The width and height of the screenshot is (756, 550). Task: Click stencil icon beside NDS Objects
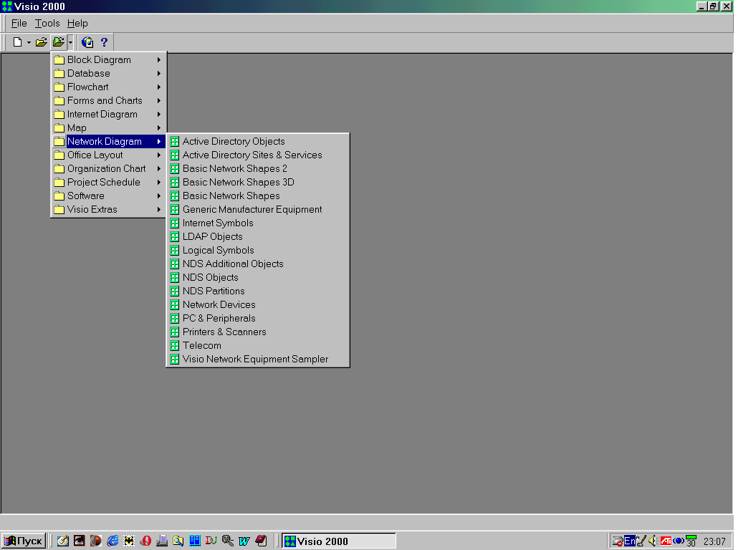pyautogui.click(x=175, y=278)
